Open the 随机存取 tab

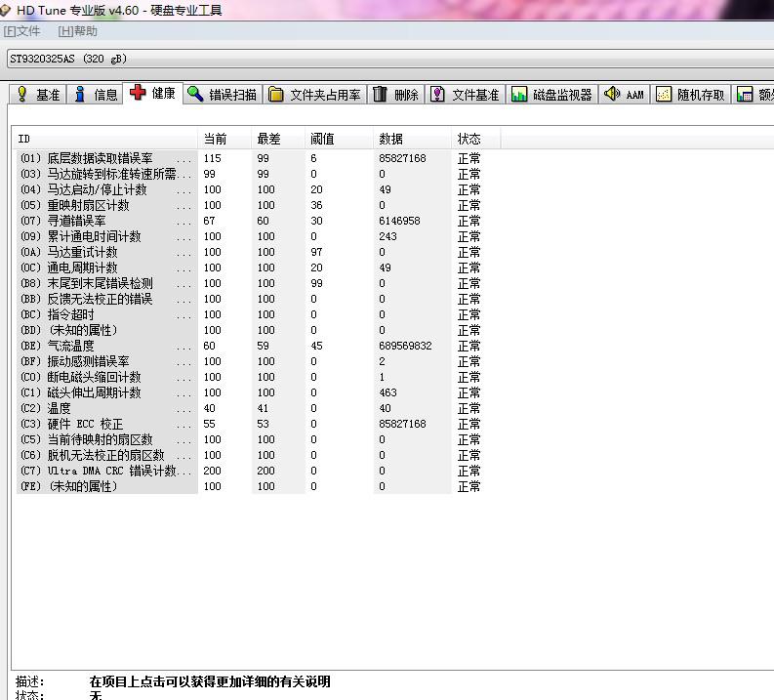(691, 95)
